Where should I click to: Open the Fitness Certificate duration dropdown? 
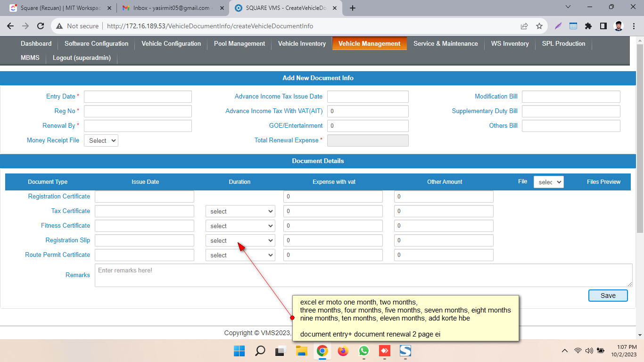pyautogui.click(x=240, y=226)
